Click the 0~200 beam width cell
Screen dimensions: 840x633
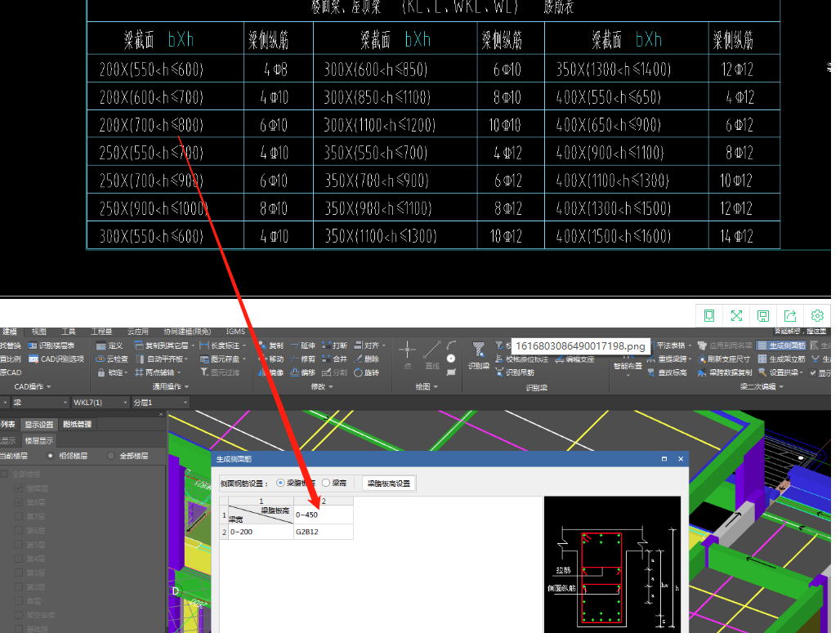pos(261,532)
